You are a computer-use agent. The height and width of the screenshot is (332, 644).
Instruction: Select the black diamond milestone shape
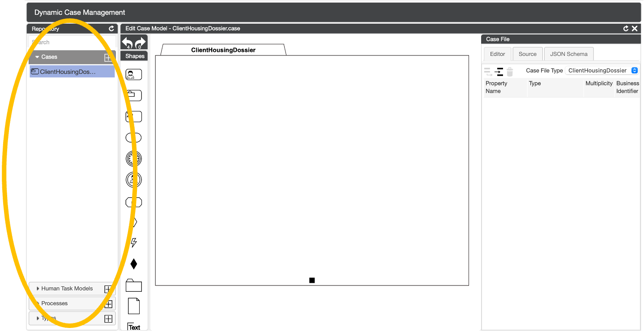(133, 264)
